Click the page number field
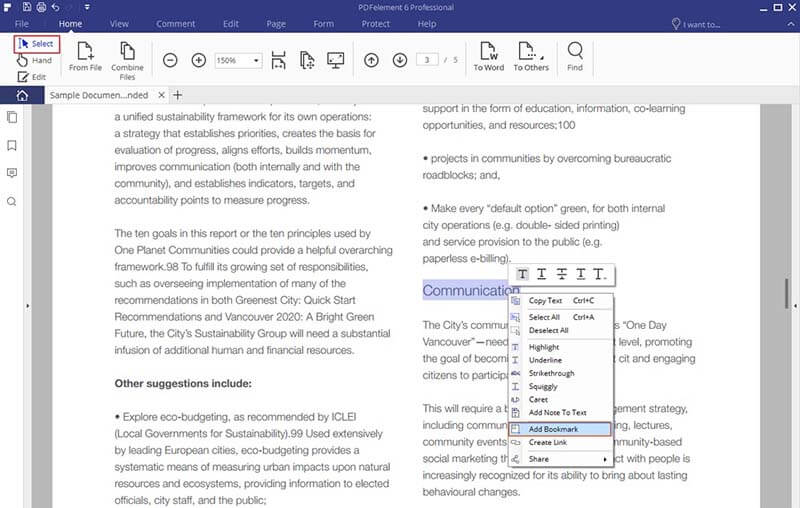Viewport: 800px width, 508px height. coord(427,60)
